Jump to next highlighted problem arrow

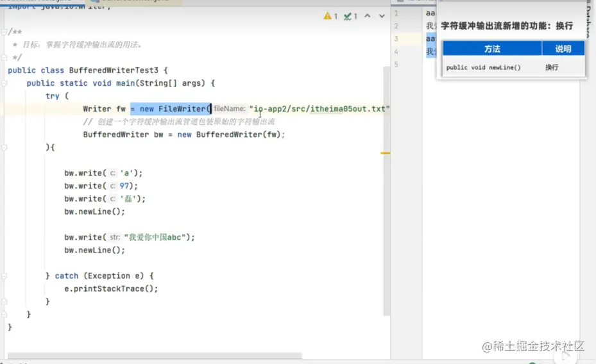point(382,16)
